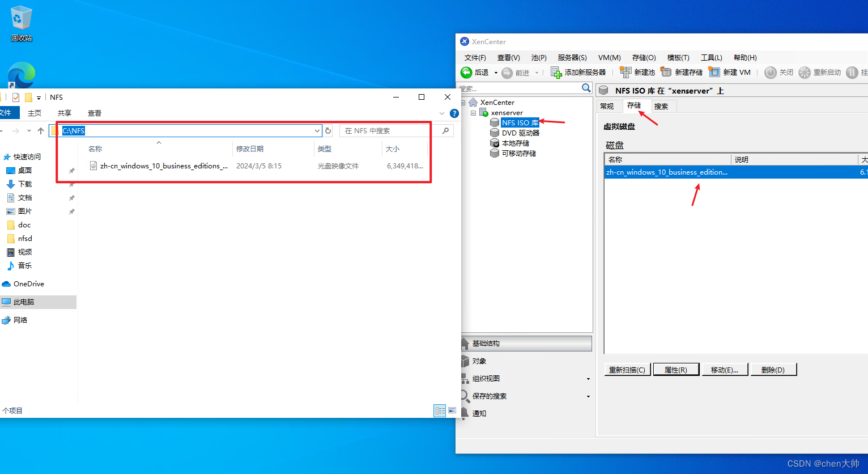Open the 服务器(S) menu in XenCenter
The height and width of the screenshot is (474, 868).
572,58
